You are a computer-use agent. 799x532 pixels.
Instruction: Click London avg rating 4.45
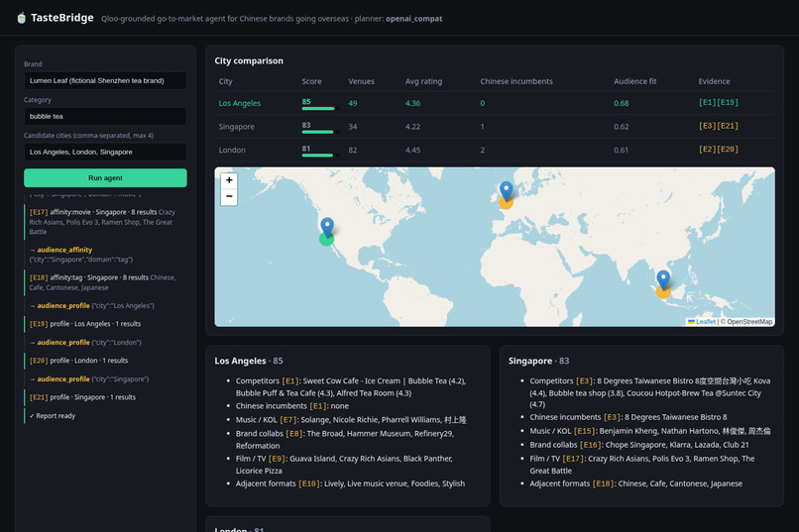(412, 151)
